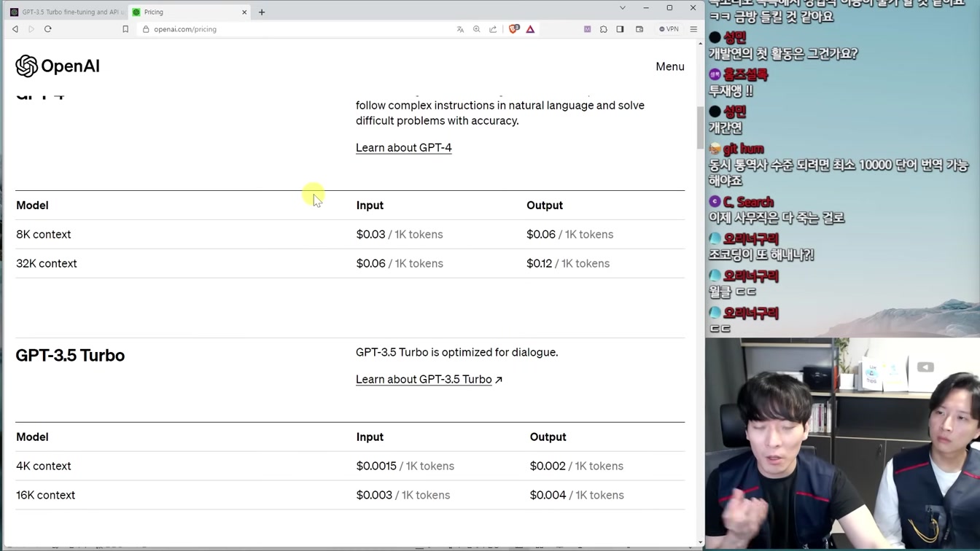The height and width of the screenshot is (551, 980).
Task: Click the $0.004 / 1K tokens output price
Action: pyautogui.click(x=577, y=496)
